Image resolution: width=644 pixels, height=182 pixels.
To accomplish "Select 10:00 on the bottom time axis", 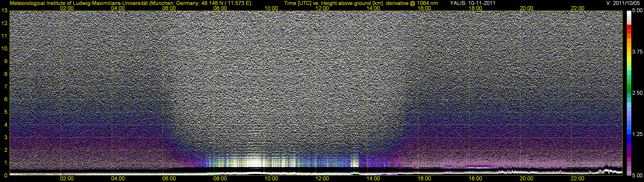I will coord(271,179).
